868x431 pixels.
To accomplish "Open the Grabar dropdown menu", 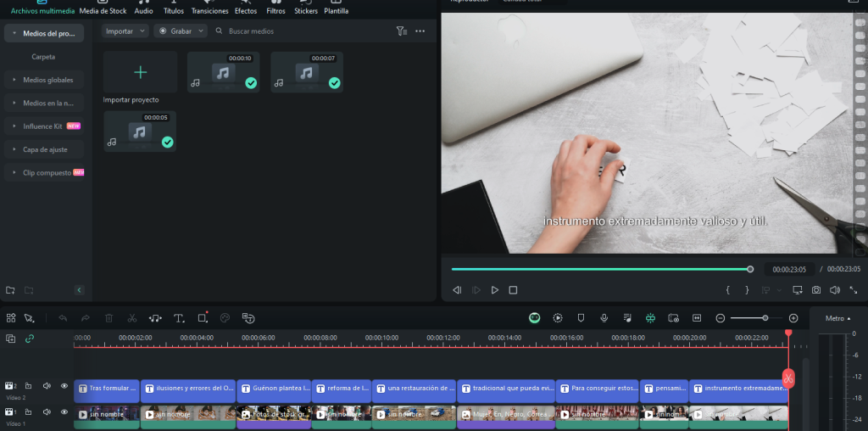I will click(181, 31).
